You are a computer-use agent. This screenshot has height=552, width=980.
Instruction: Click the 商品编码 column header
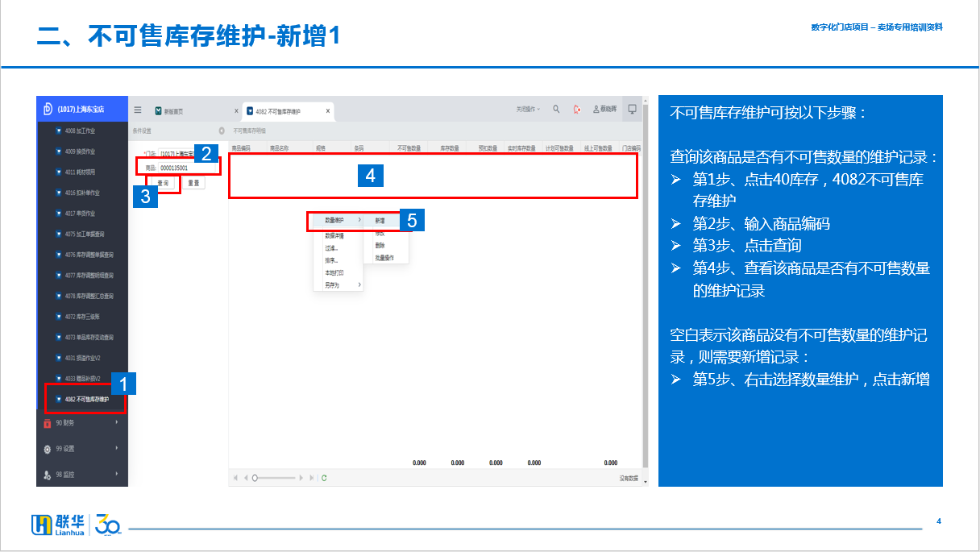[242, 148]
